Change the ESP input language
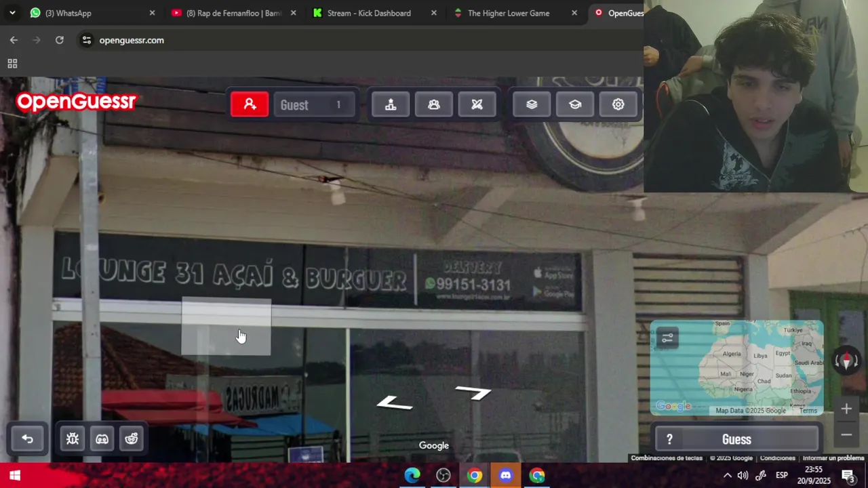Viewport: 868px width, 488px height. (x=781, y=475)
